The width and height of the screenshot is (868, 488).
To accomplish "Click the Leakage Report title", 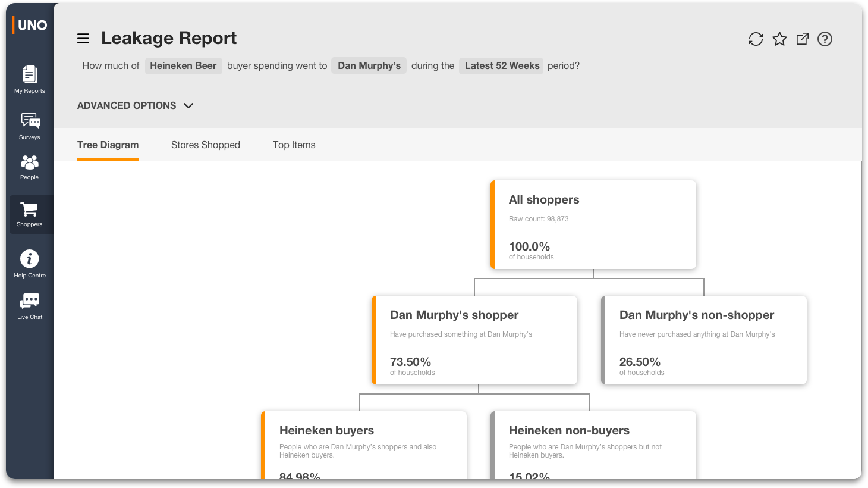I will click(x=169, y=38).
